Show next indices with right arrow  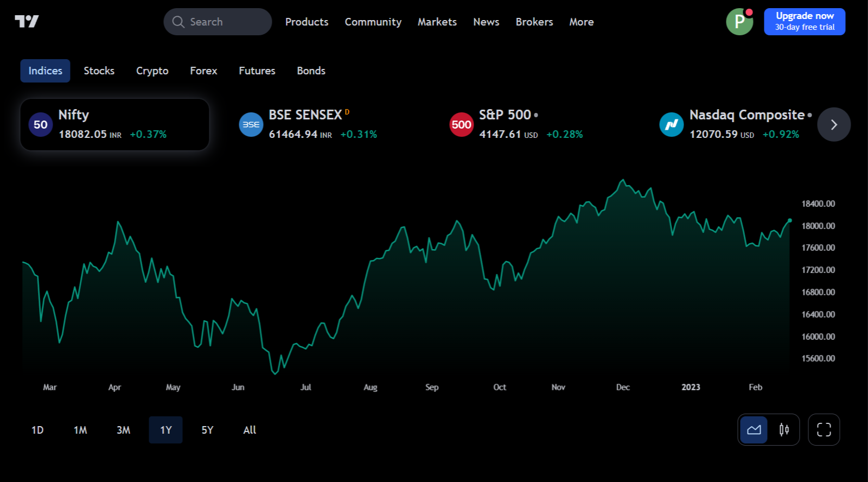click(x=834, y=124)
